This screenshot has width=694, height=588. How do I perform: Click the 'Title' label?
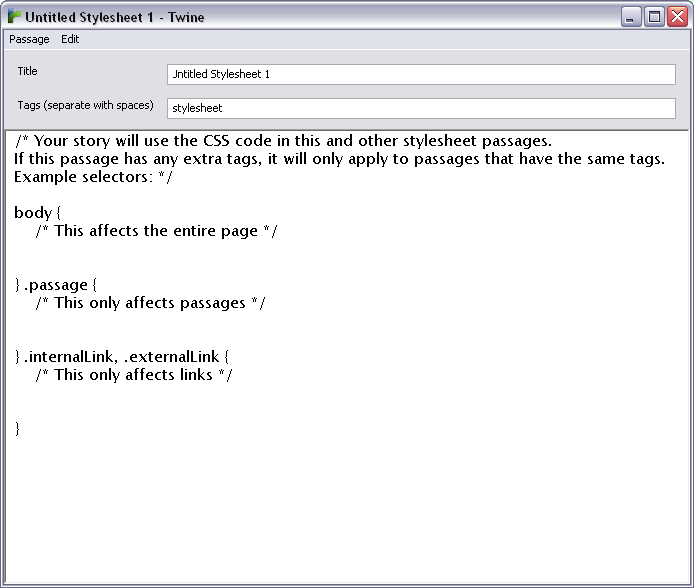coord(28,71)
